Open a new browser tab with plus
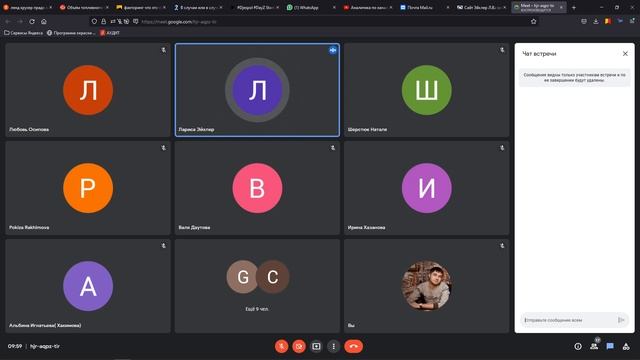This screenshot has height=360, width=640. point(573,7)
